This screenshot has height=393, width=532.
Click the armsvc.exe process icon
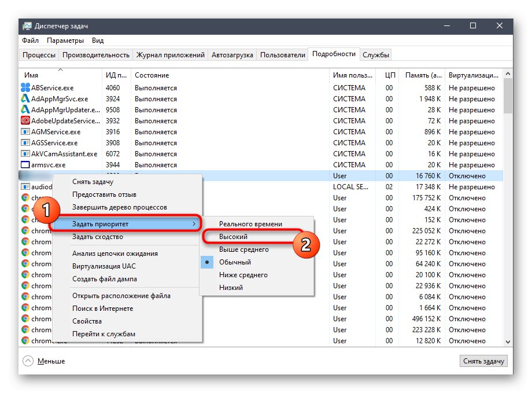tap(25, 165)
